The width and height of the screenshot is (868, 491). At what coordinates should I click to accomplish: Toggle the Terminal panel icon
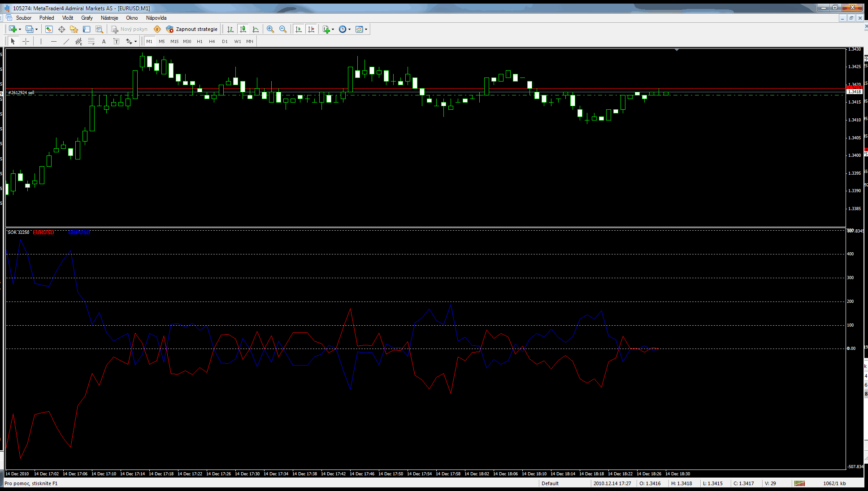pyautogui.click(x=87, y=29)
